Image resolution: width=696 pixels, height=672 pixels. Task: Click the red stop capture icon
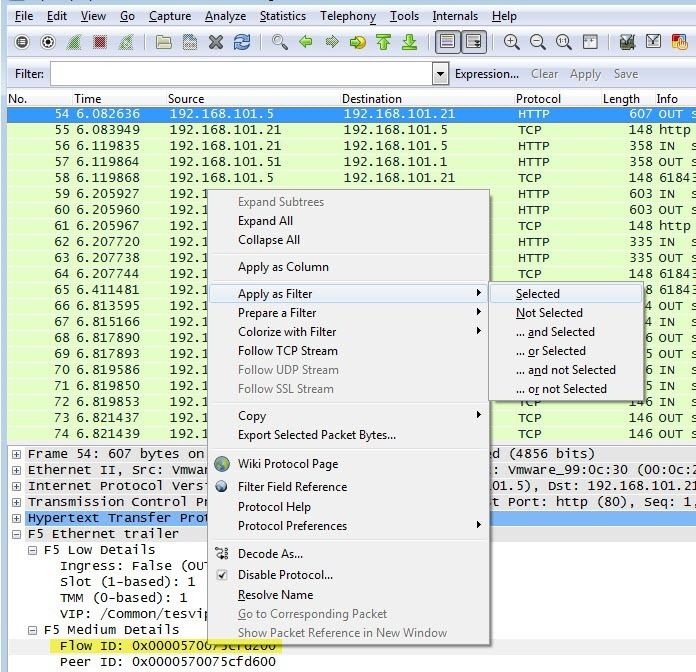coord(100,43)
